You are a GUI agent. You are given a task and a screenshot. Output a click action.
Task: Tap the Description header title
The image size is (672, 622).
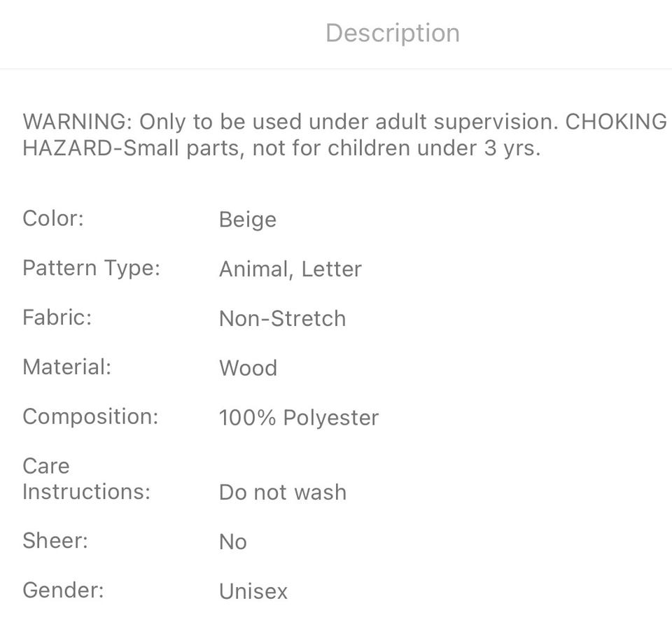click(x=392, y=33)
